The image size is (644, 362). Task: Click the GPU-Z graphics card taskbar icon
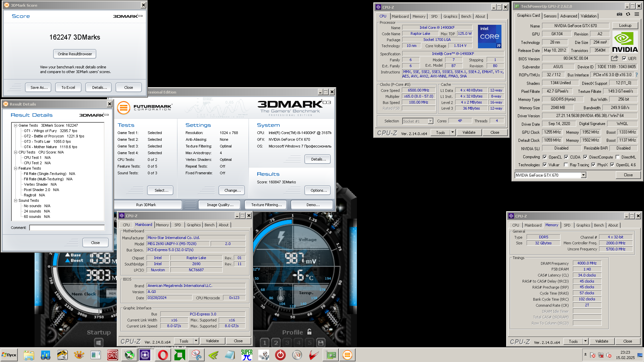(x=330, y=355)
